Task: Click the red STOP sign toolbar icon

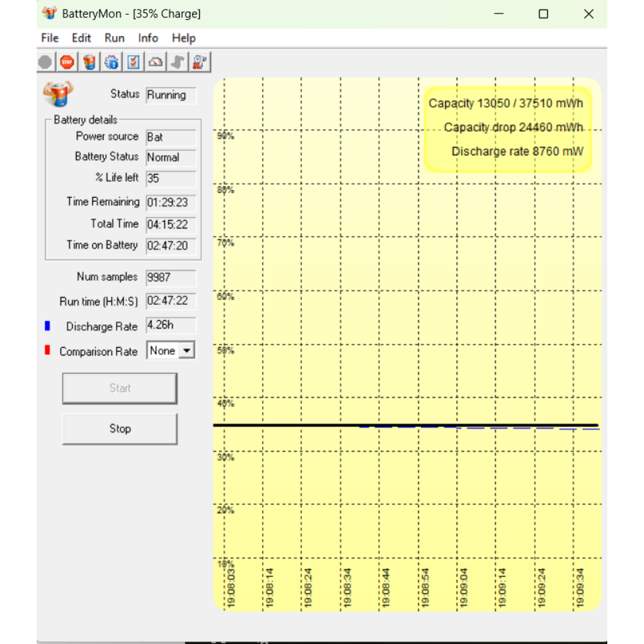Action: coord(67,62)
